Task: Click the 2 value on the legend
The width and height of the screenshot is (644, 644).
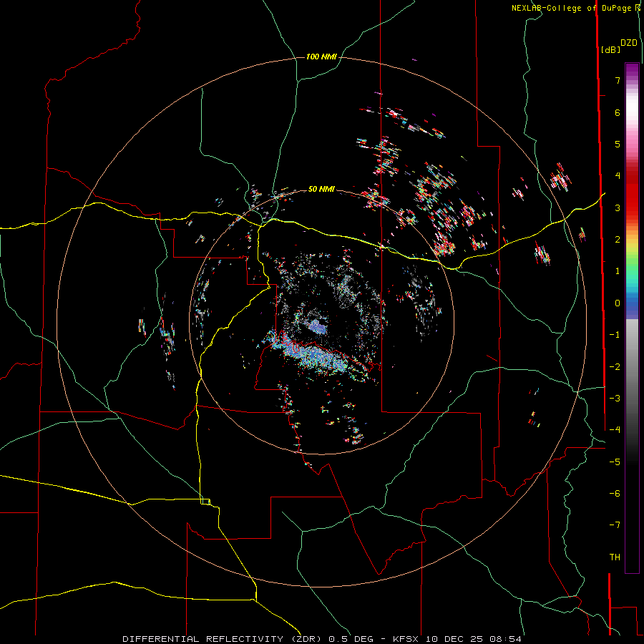Action: [618, 240]
